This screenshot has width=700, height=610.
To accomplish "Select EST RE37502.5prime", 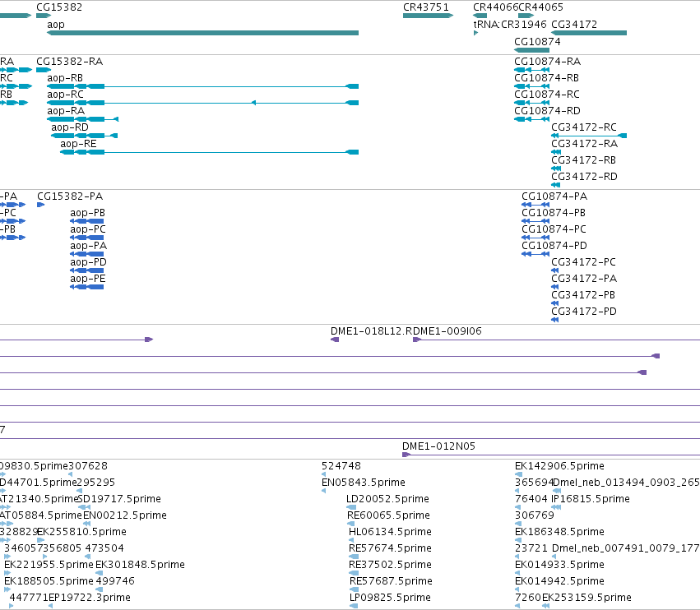I will (354, 573).
